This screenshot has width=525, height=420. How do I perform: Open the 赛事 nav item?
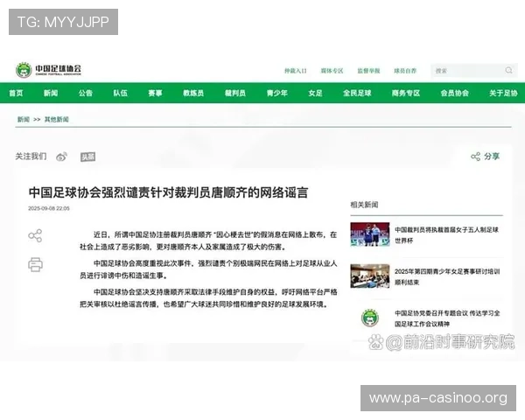click(x=155, y=93)
